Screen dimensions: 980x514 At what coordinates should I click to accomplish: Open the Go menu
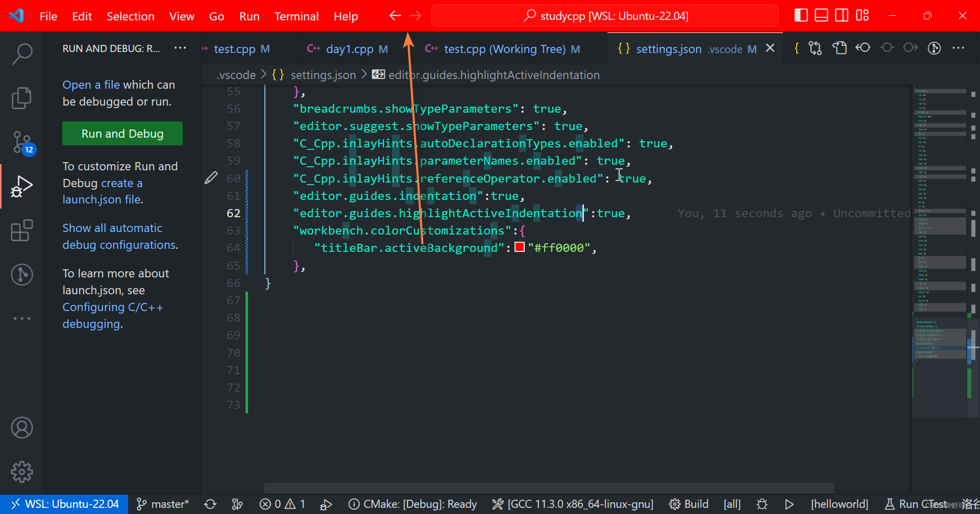tap(216, 16)
